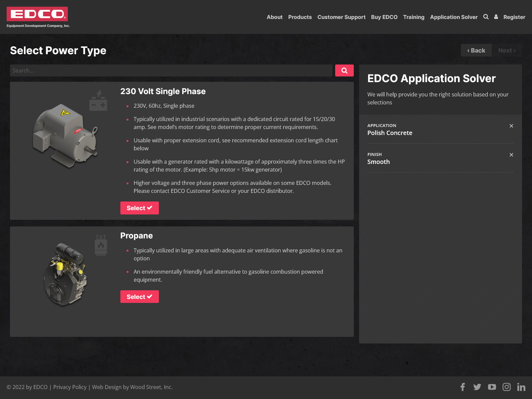Open the site search magnifier icon
The height and width of the screenshot is (399, 532).
486,17
